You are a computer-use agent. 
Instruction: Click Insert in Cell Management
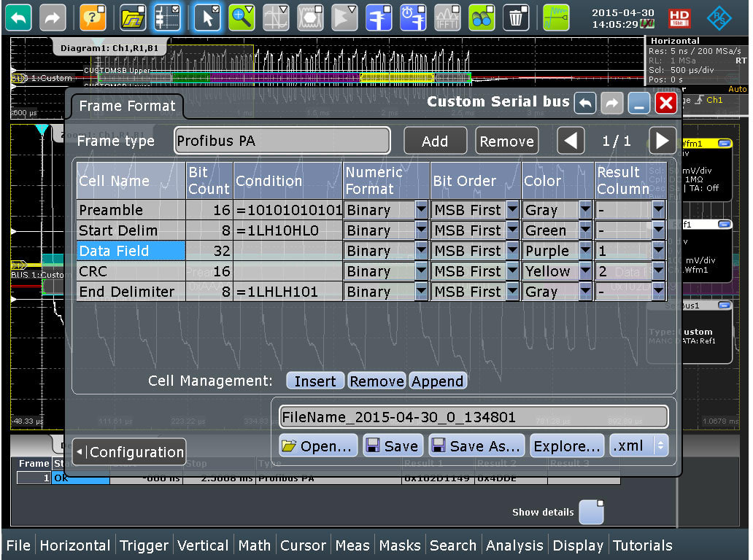click(x=315, y=381)
